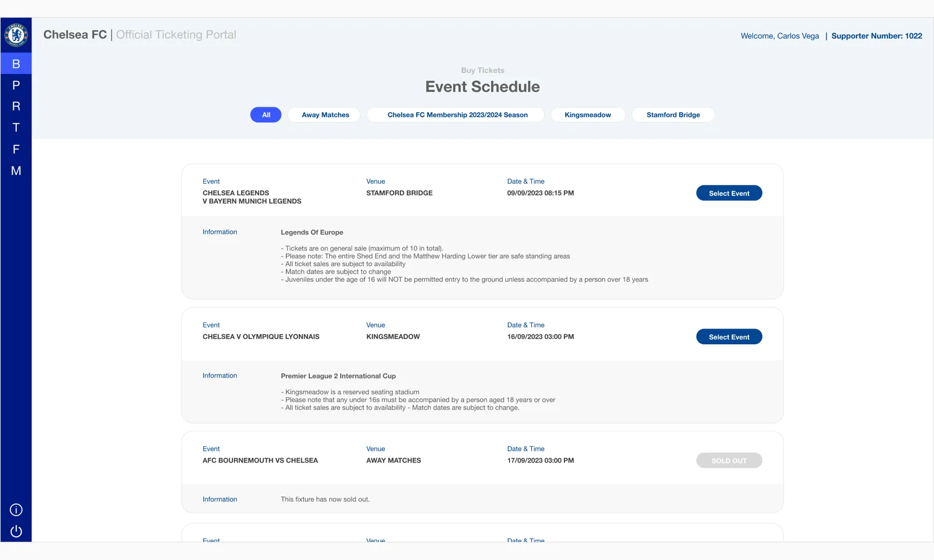Click the juveniles under 16 entry note
Viewport: 934px width, 560px height.
pos(465,279)
